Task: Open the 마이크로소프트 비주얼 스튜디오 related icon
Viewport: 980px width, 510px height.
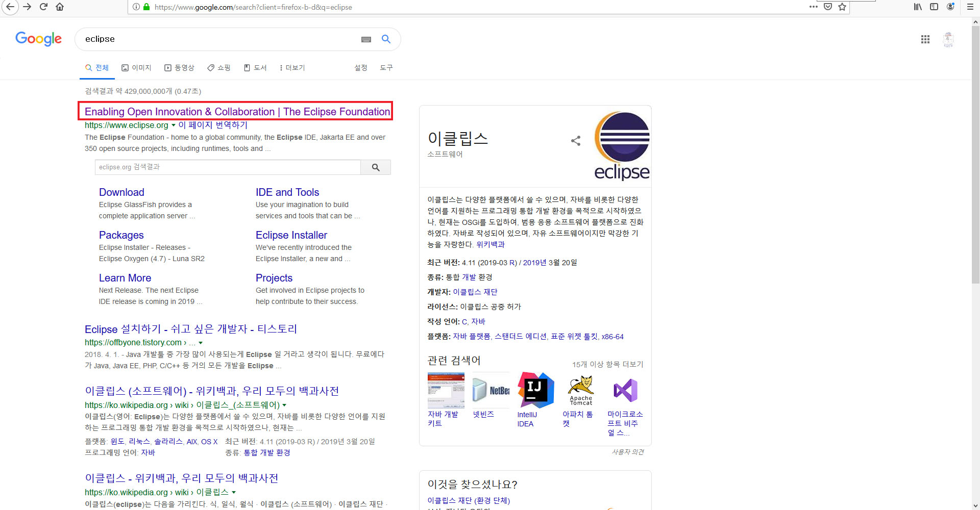Action: pyautogui.click(x=625, y=390)
